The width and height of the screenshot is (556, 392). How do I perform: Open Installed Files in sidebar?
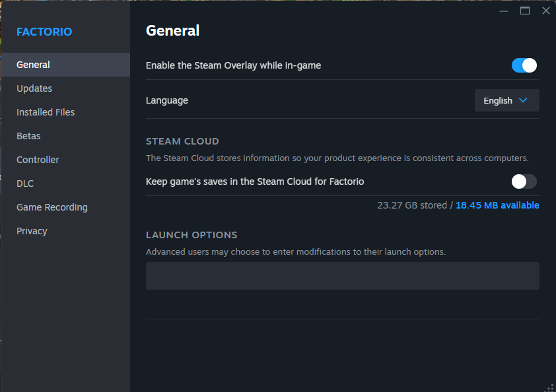click(65, 112)
